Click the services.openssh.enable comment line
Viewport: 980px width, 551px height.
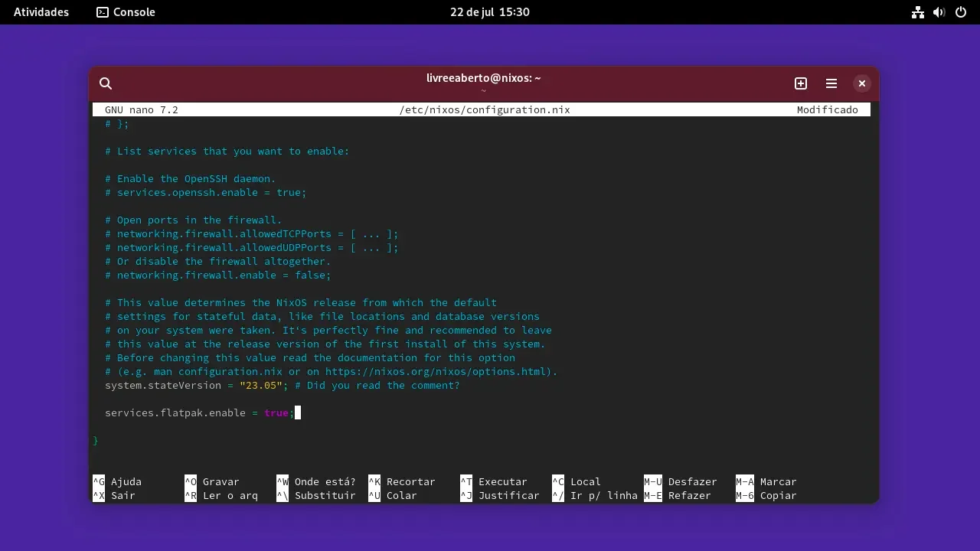(x=206, y=193)
